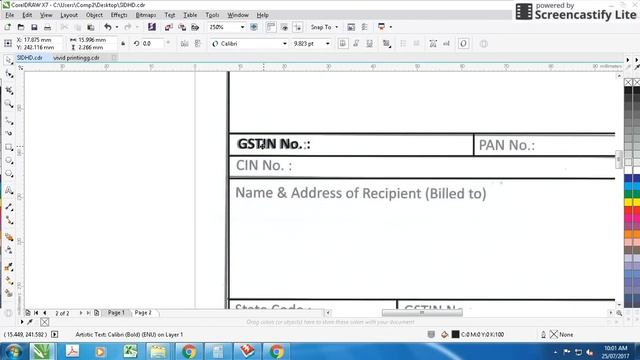Click the black fill color indicator in status bar
Viewport: 640px width, 360px height.
click(456, 334)
